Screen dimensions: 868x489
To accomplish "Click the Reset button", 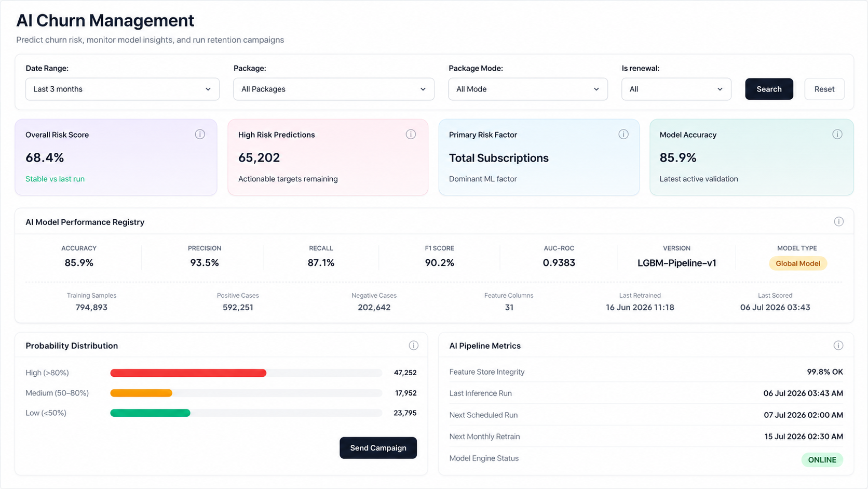I will tap(824, 89).
